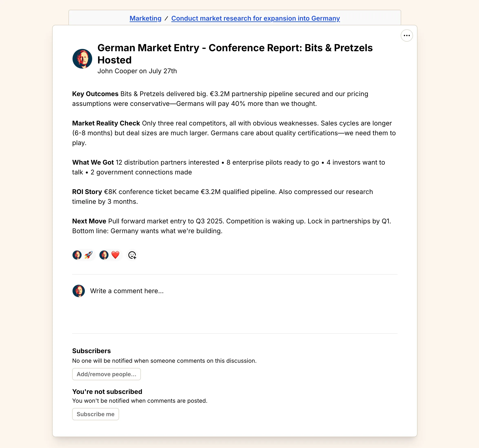Click John Cooper's profile avatar
The width and height of the screenshot is (479, 448).
coord(82,58)
